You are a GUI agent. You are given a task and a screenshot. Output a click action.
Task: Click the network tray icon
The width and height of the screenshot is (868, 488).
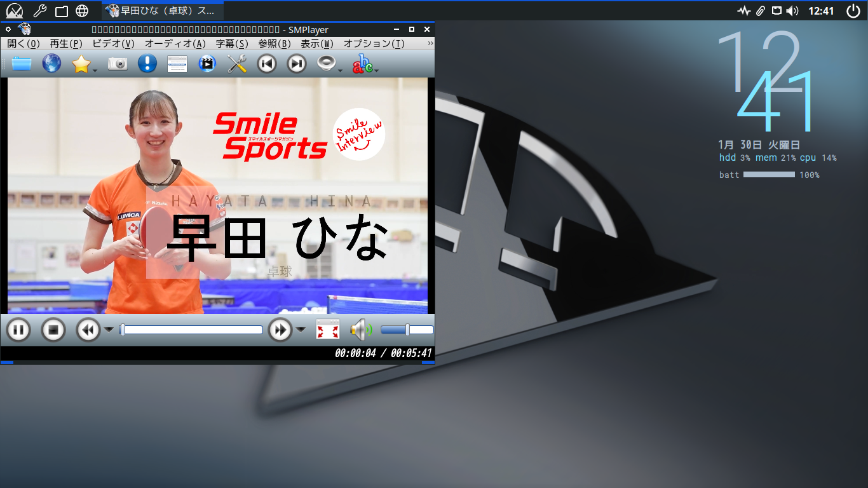pos(776,11)
